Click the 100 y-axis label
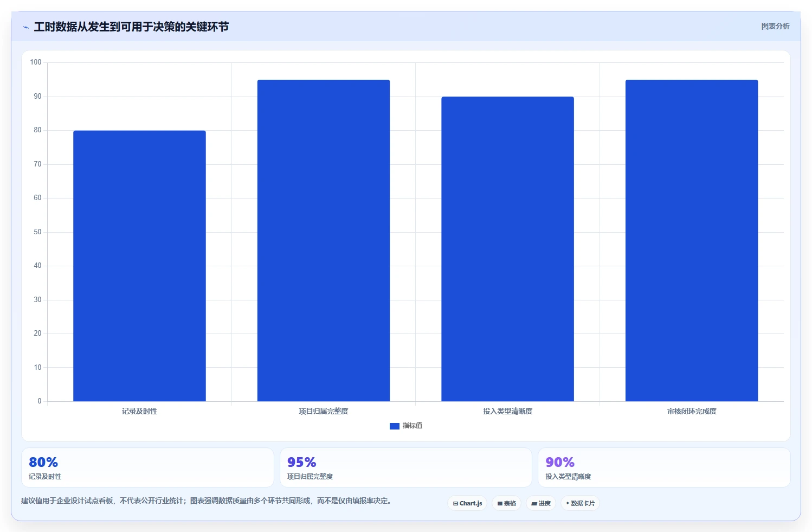The image size is (812, 532). [36, 62]
